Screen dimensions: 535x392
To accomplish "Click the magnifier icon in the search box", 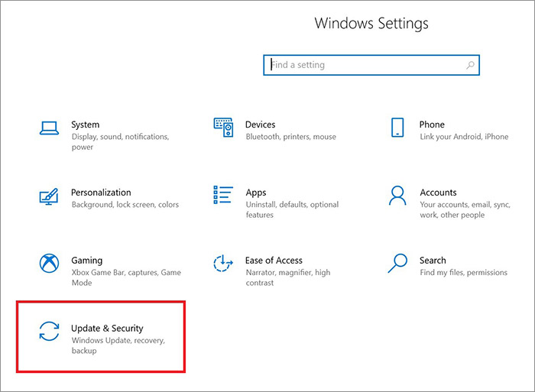I will point(471,65).
